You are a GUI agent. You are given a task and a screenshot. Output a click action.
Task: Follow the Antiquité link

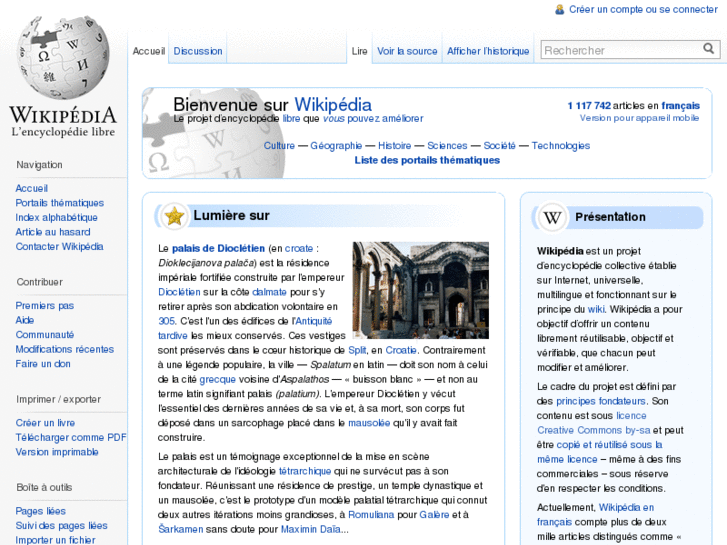click(313, 321)
